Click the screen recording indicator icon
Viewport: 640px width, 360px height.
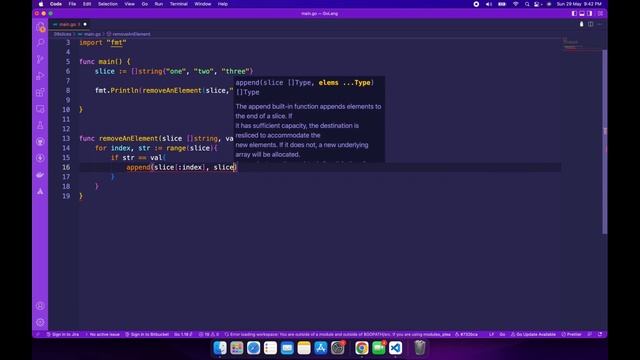coord(476,4)
